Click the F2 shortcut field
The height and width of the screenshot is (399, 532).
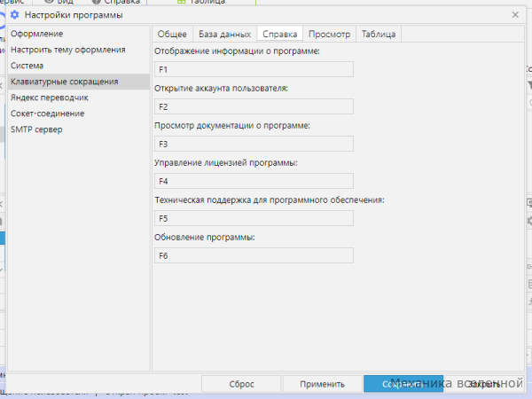tap(254, 106)
